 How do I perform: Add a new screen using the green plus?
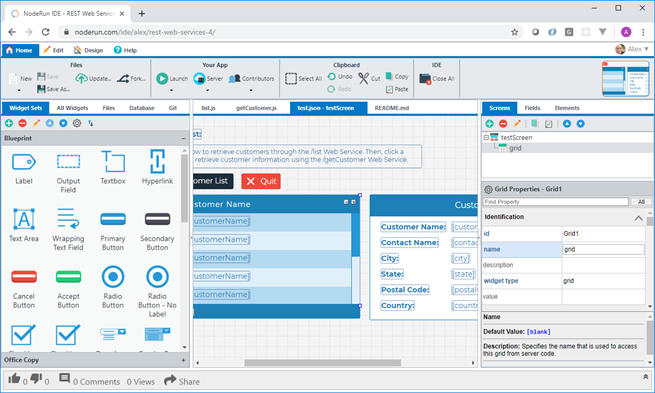[x=490, y=124]
